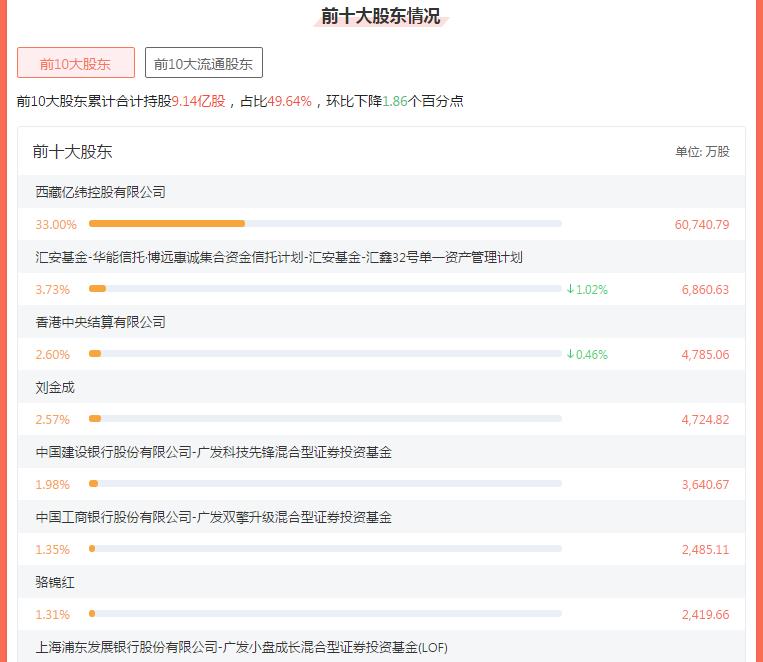Click the 汇安基金-华能信托 shareholder name
This screenshot has height=662, width=763.
pos(278,257)
